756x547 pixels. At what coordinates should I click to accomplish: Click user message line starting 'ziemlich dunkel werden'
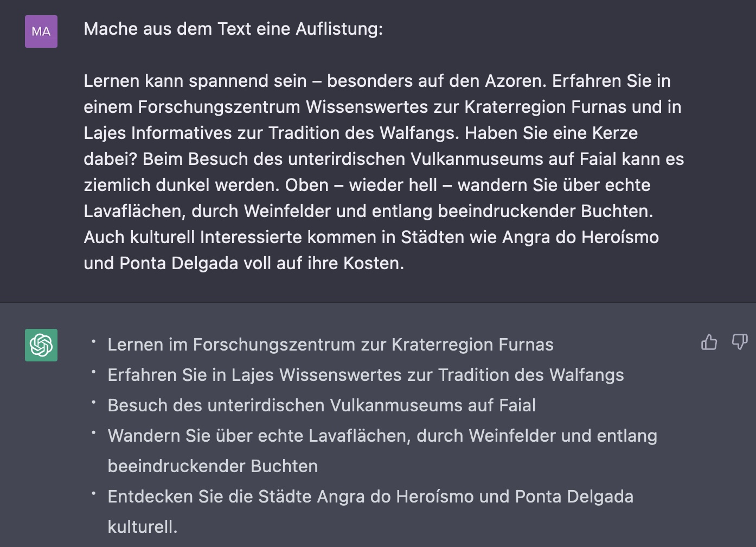tap(367, 185)
